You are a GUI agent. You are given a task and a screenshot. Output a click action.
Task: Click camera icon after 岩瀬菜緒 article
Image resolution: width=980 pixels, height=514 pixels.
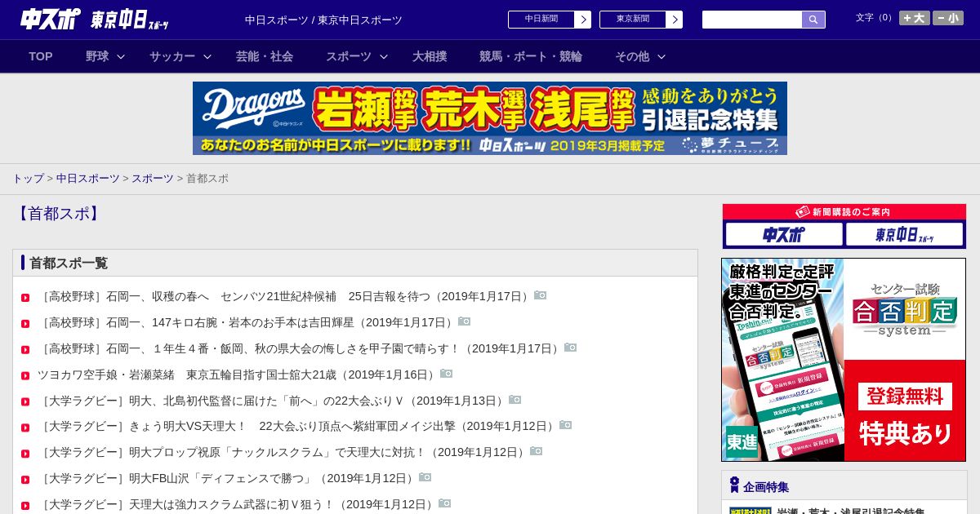pos(446,374)
